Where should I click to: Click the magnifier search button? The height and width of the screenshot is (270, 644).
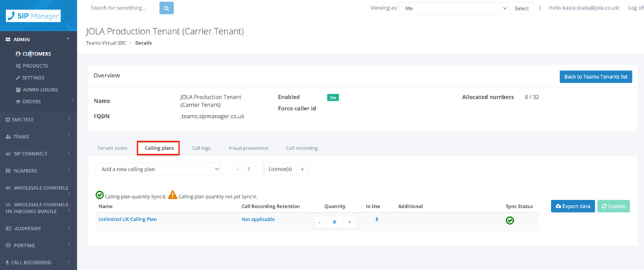coord(166,8)
